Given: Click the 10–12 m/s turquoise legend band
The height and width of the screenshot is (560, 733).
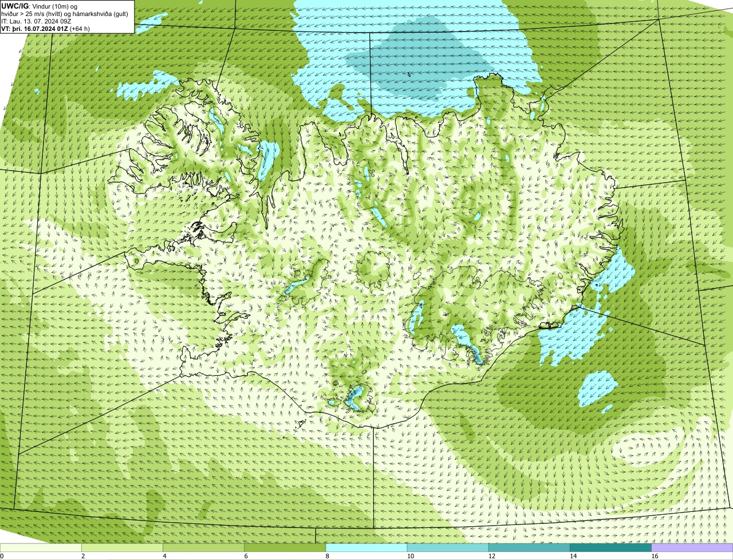Looking at the screenshot, I should click(448, 548).
